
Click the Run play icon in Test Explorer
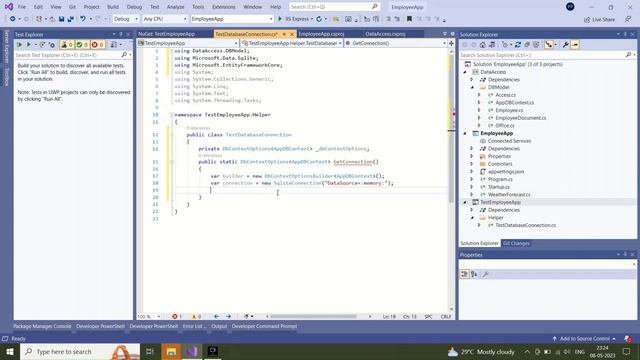click(29, 44)
